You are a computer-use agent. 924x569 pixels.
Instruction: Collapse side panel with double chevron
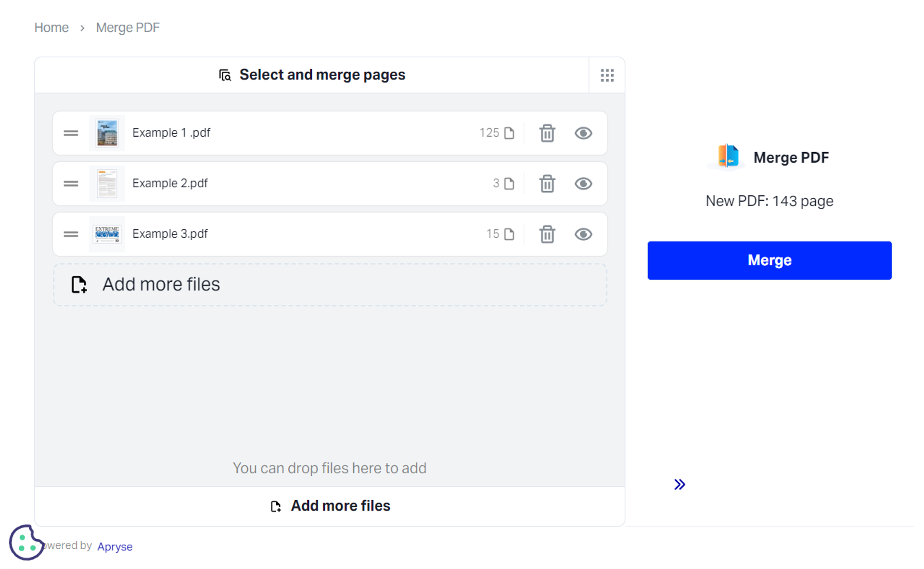pyautogui.click(x=679, y=484)
